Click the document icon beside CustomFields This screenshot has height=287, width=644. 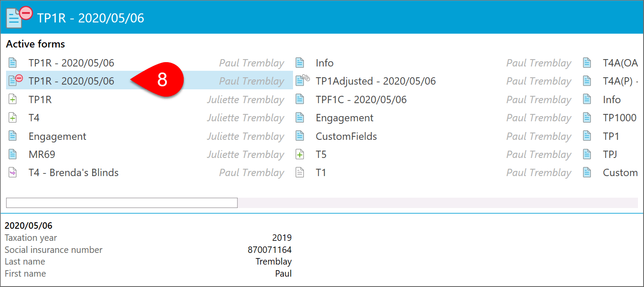tap(300, 136)
